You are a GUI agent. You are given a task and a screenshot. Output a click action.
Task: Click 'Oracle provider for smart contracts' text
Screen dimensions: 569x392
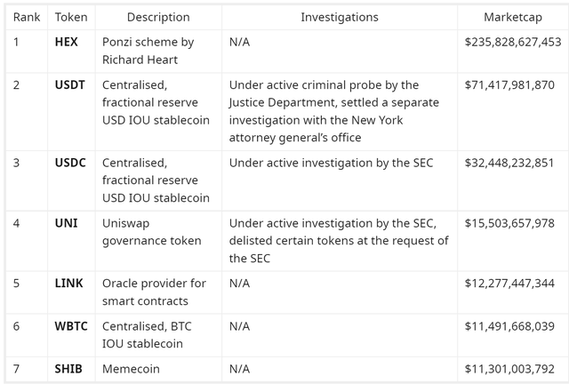(x=154, y=292)
